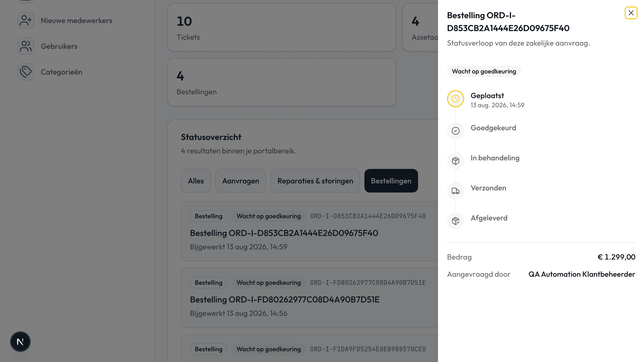The width and height of the screenshot is (644, 362).
Task: Select the Alles filter tab
Action: tap(196, 181)
